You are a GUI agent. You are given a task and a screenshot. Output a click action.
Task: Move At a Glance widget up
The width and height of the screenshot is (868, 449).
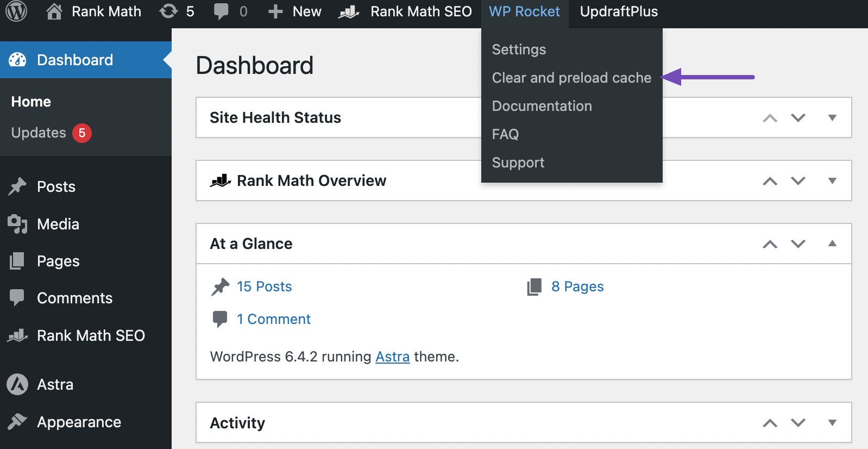(x=770, y=244)
